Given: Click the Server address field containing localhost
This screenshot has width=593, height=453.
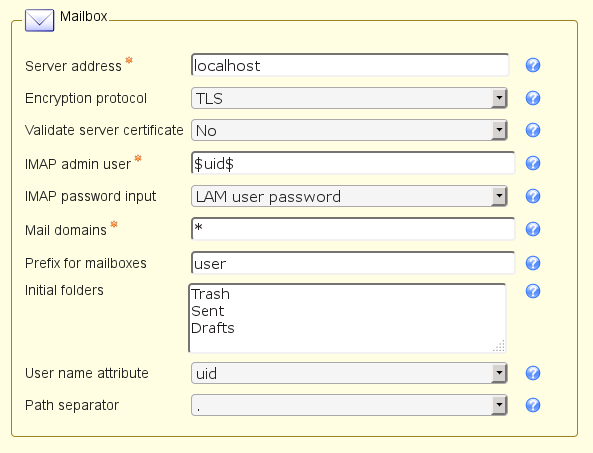Looking at the screenshot, I should (x=350, y=65).
